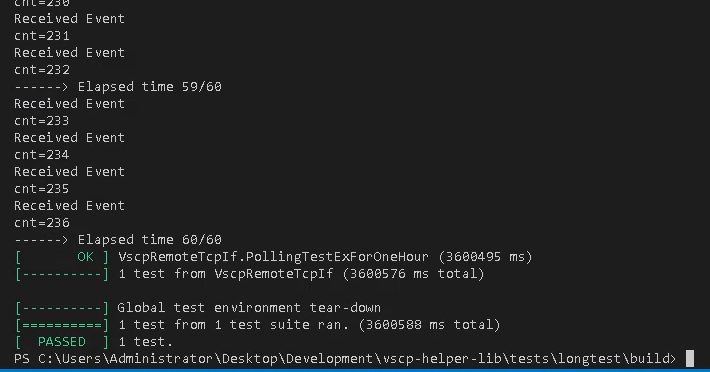Click the cnt=233 output line
This screenshot has width=710, height=372.
click(x=42, y=121)
